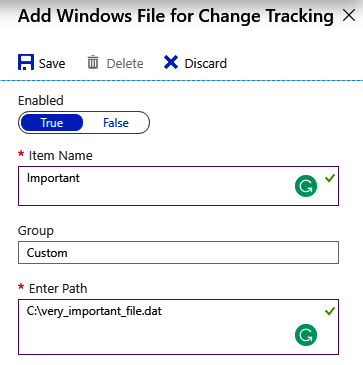Viewport: 363px width, 365px height.
Task: Click inside the Group field containing Custom
Action: click(178, 252)
